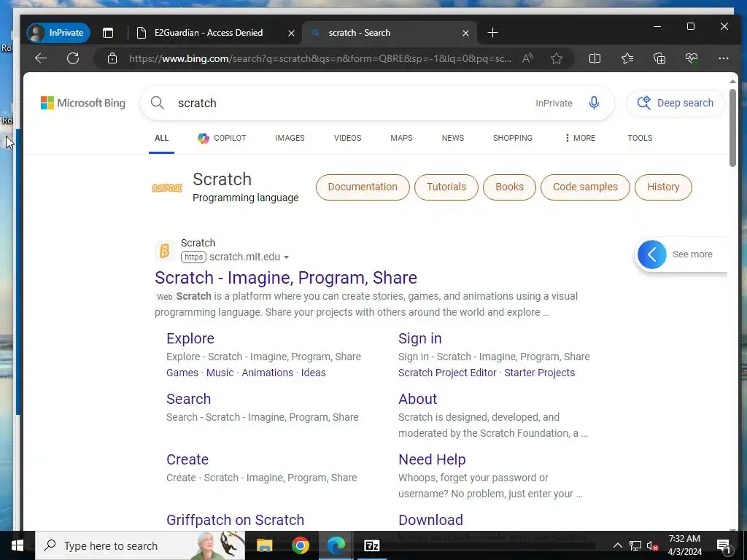Switch to SHOPPING results
Viewport: 747px width, 560px height.
(x=513, y=138)
